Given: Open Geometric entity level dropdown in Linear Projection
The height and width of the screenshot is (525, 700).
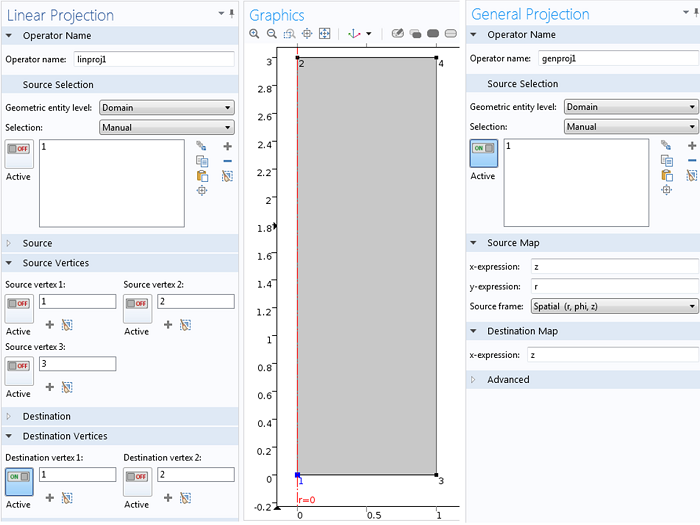Looking at the screenshot, I should tap(166, 108).
